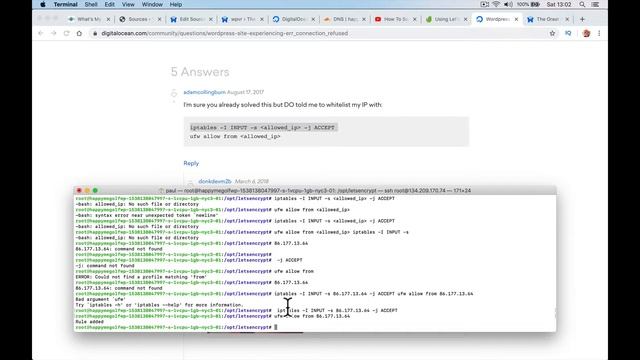
Task: Open the Terminal app menu
Action: point(65,4)
